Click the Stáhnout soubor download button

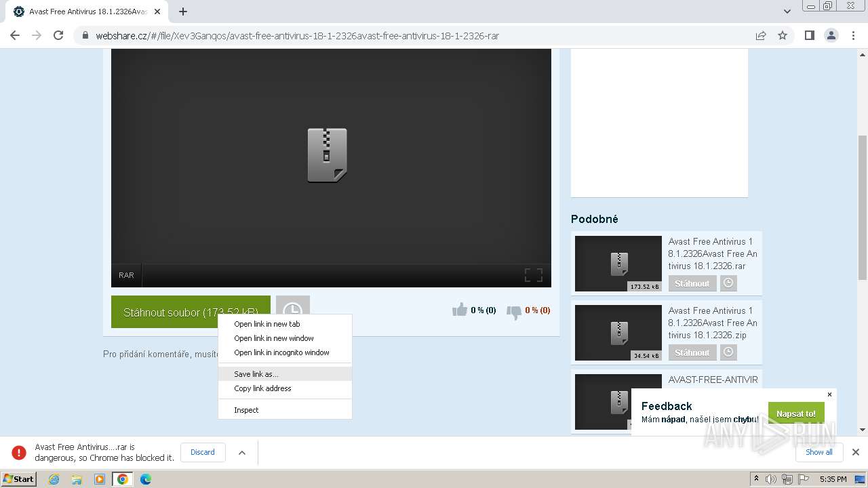[x=191, y=312]
